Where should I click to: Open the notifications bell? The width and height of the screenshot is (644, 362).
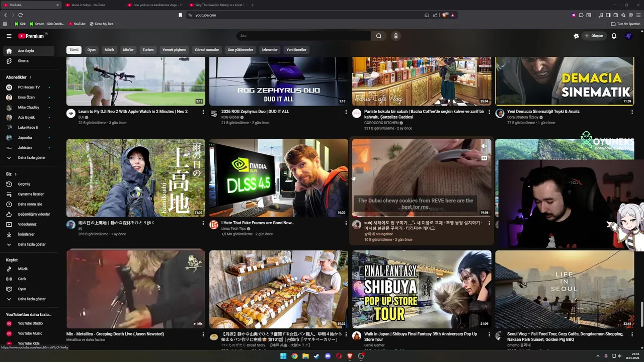[x=614, y=36]
